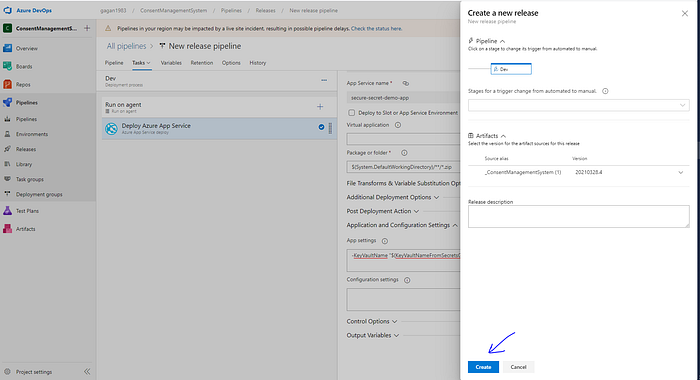Image resolution: width=700 pixels, height=380 pixels.
Task: Open Environments in the sidebar
Action: (x=32, y=134)
